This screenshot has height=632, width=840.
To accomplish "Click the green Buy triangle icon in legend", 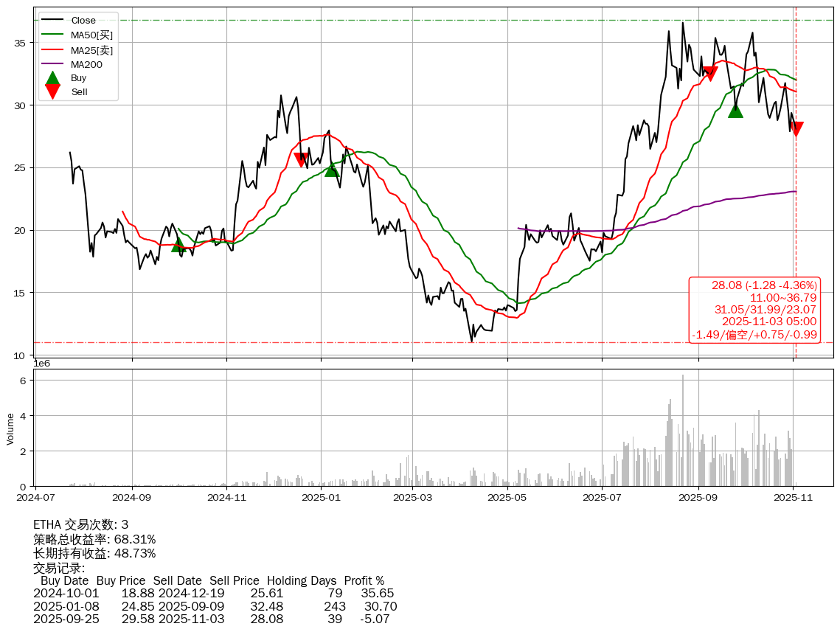I will click(x=52, y=77).
